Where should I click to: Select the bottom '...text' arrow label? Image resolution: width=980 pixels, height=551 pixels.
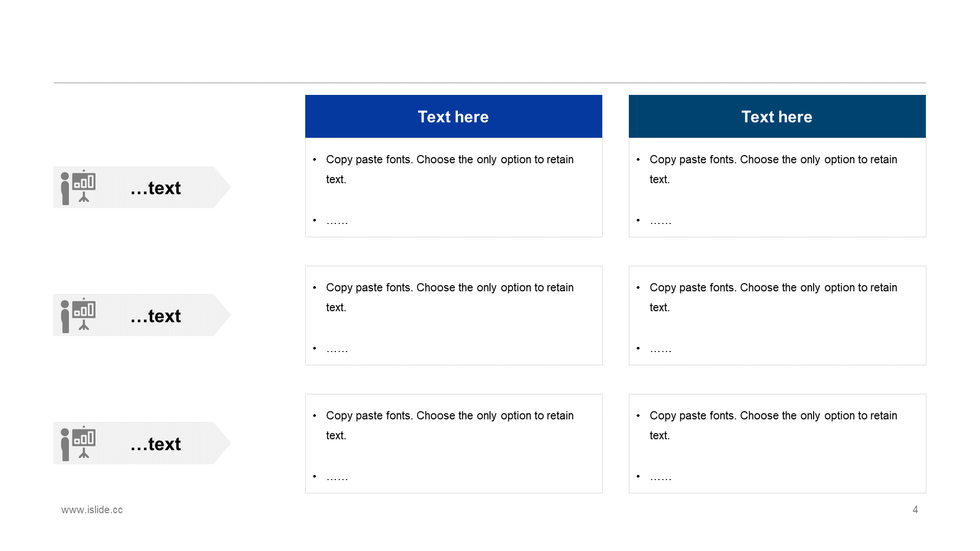pyautogui.click(x=142, y=443)
